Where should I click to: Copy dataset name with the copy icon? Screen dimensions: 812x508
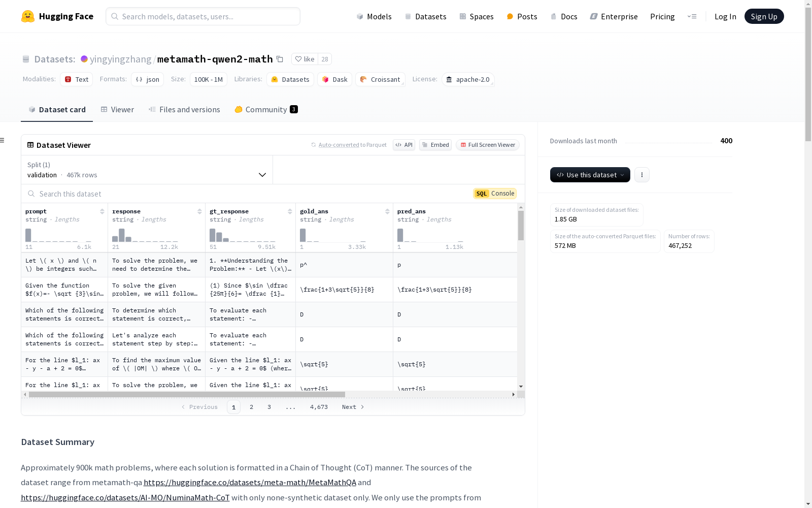[280, 59]
